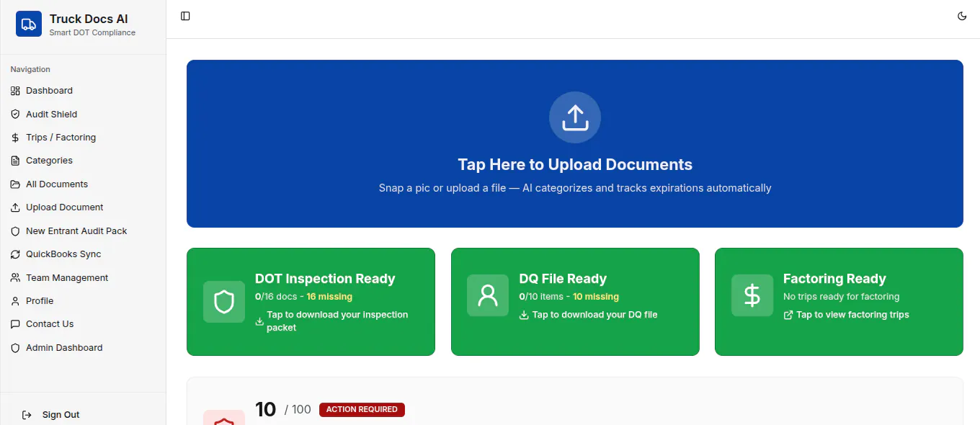
Task: Go to Trips / Factoring
Action: [x=83, y=138]
